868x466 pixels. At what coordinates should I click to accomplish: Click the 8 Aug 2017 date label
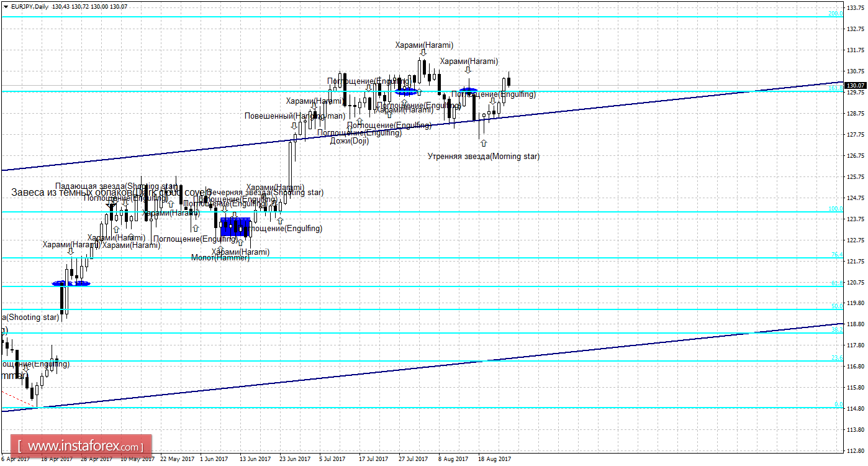tap(453, 459)
